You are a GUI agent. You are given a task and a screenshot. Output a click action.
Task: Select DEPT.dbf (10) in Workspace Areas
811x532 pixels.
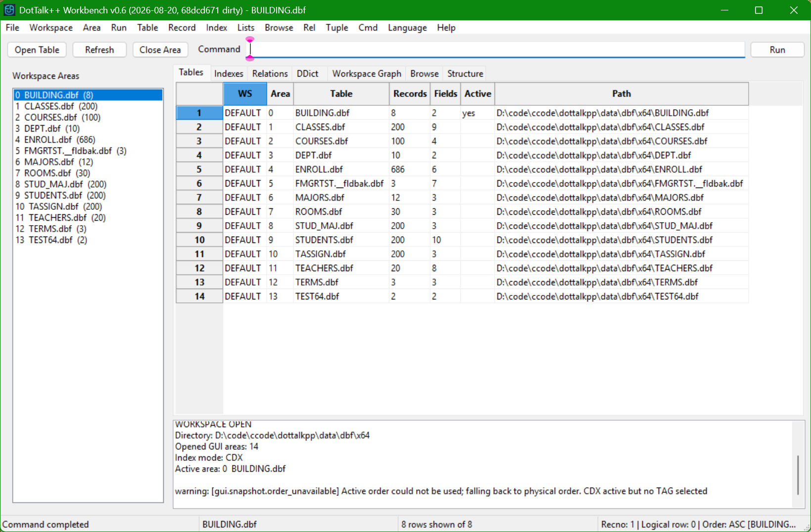88,128
